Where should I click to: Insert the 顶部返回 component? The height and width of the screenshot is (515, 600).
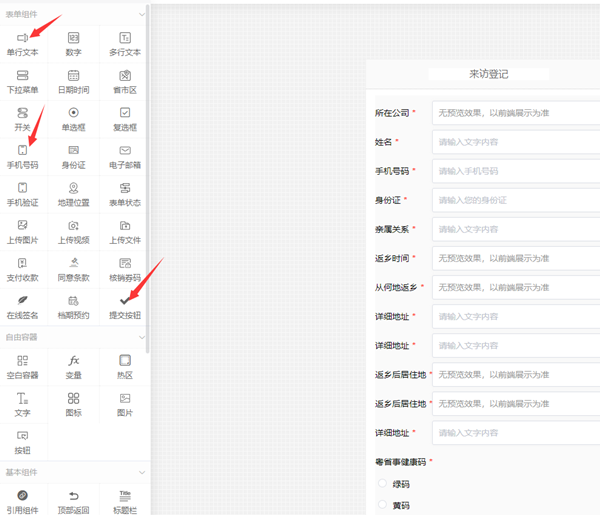[x=73, y=501]
